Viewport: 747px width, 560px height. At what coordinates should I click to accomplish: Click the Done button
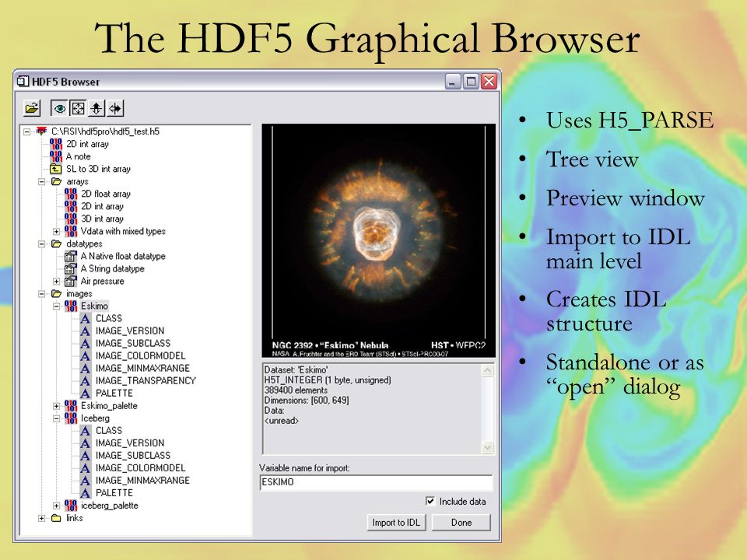461,523
